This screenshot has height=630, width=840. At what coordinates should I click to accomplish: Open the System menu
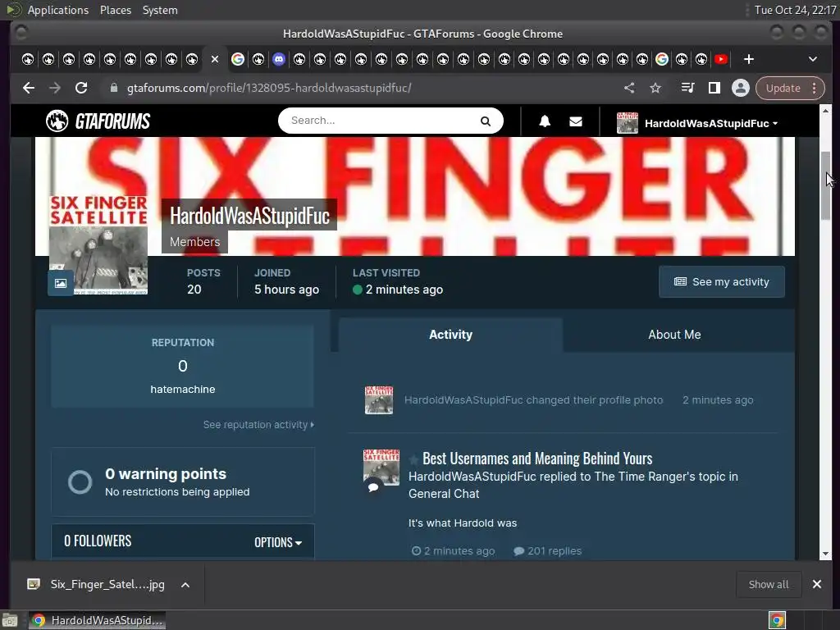(x=160, y=10)
